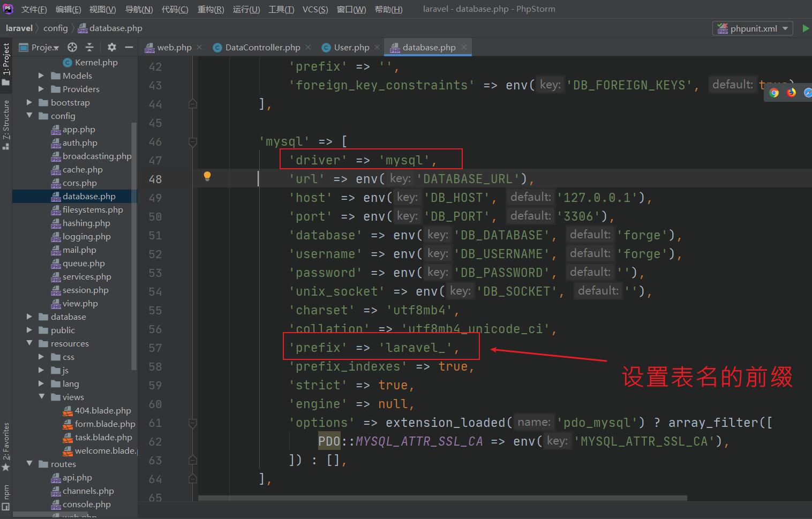Screen dimensions: 812x519
Task: Click the editor horizontal scrollbar
Action: click(x=442, y=498)
